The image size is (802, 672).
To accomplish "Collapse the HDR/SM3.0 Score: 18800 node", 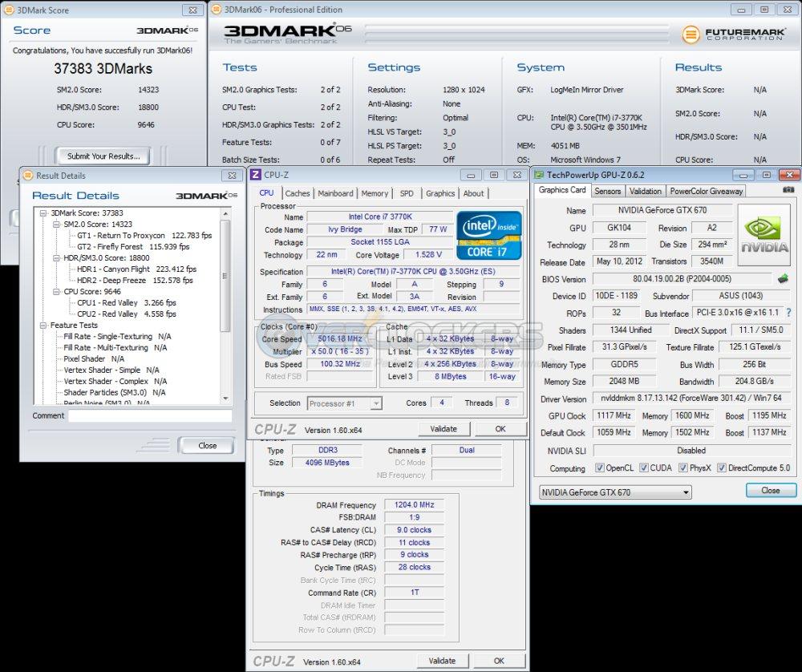I will 56,257.
